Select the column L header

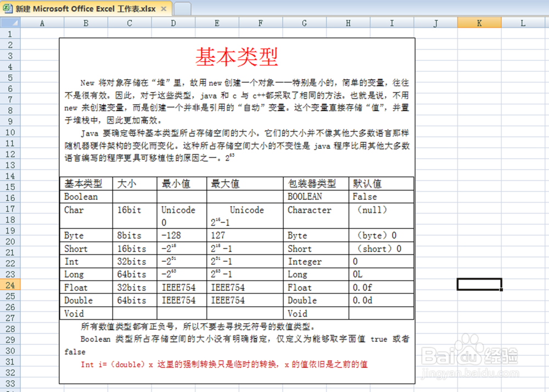coord(523,23)
